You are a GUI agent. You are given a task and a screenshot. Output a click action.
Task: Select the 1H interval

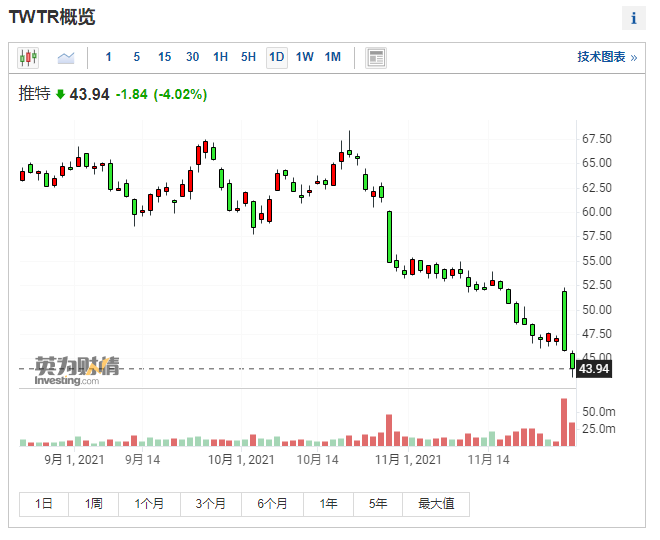click(221, 57)
